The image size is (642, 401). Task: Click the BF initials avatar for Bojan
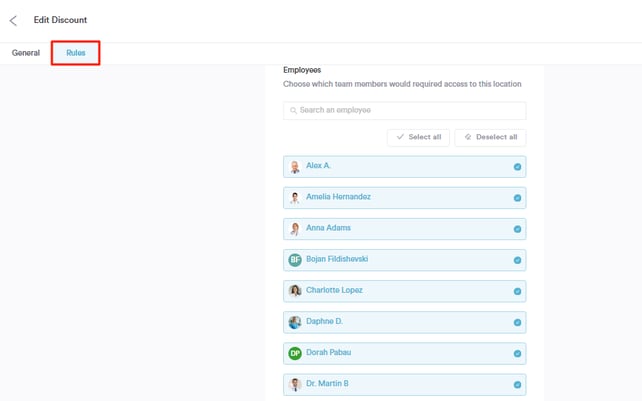click(x=295, y=260)
